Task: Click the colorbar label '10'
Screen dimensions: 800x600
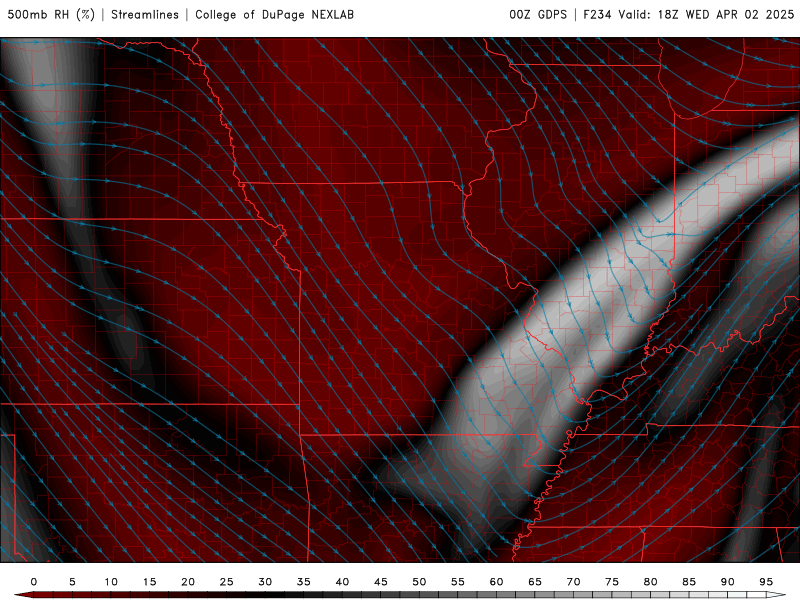Action: pos(111,582)
